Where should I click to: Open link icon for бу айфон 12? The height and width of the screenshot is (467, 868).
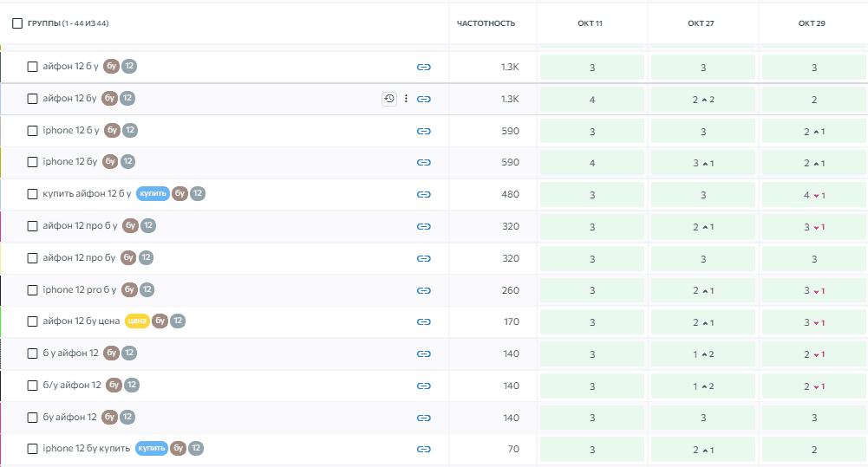coord(423,418)
